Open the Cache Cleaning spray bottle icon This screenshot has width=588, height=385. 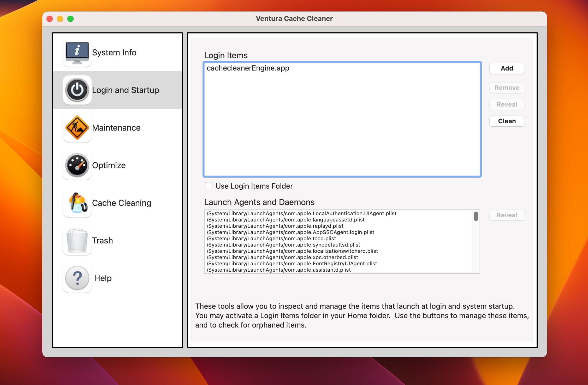(x=77, y=203)
